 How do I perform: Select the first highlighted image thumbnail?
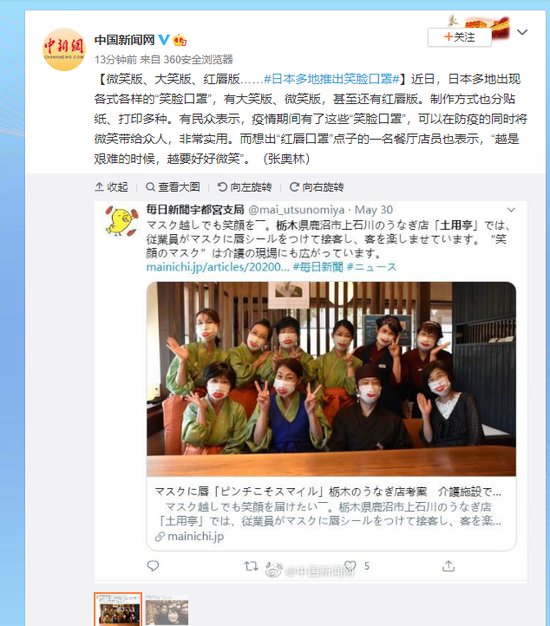point(118,609)
